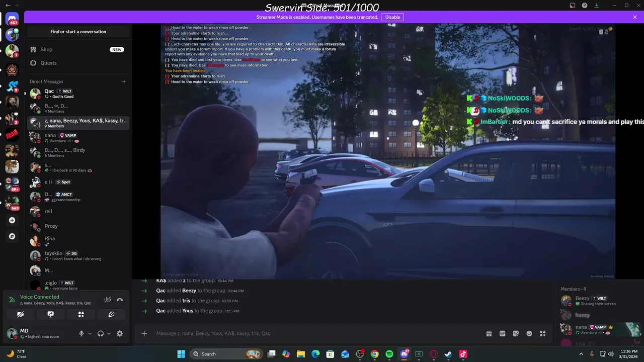This screenshot has height=362, width=644.
Task: Open taskbar volume control
Action: click(x=611, y=354)
